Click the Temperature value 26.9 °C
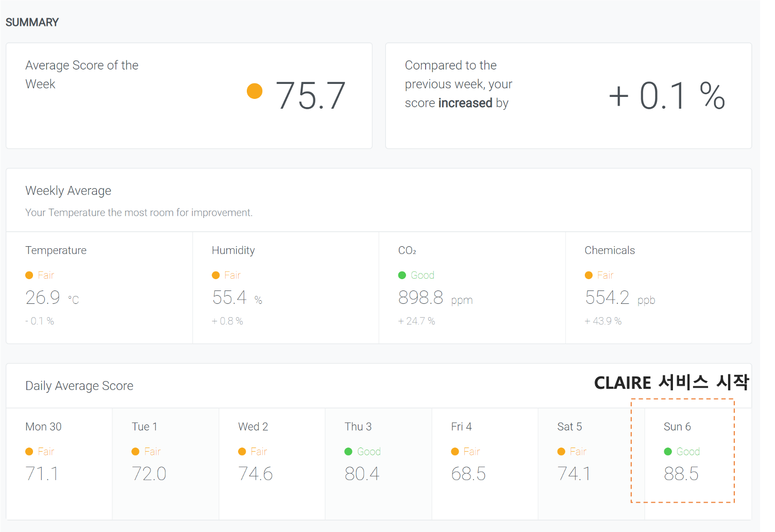This screenshot has width=775, height=532. (52, 298)
